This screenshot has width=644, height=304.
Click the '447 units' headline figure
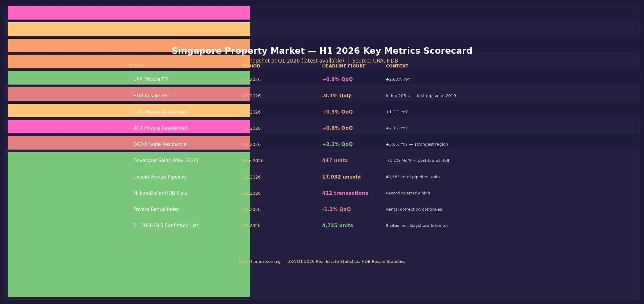(335, 161)
